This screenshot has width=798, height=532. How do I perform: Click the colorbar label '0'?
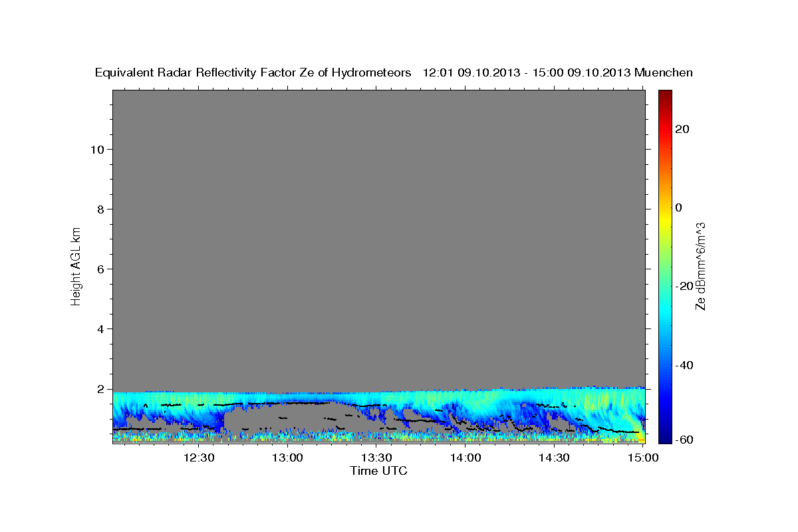click(679, 207)
